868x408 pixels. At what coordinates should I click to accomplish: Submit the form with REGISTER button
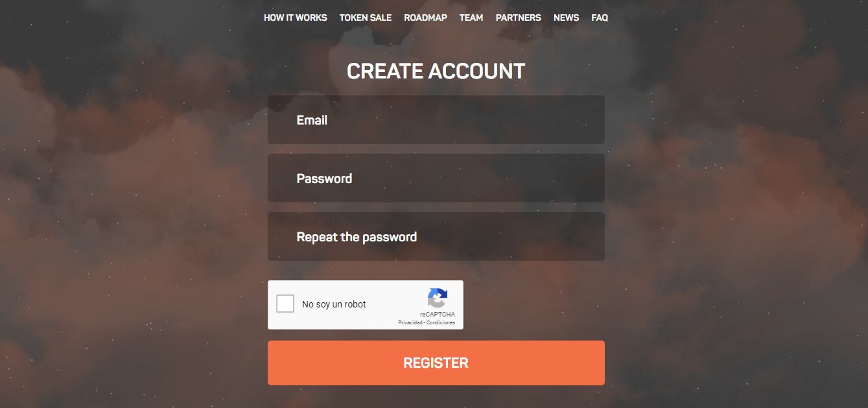(x=436, y=363)
